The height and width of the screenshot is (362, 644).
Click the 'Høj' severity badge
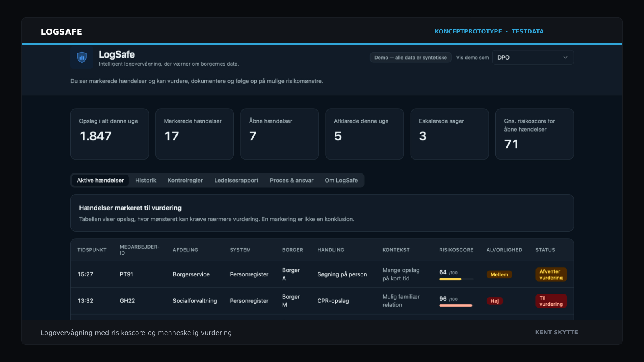(495, 301)
